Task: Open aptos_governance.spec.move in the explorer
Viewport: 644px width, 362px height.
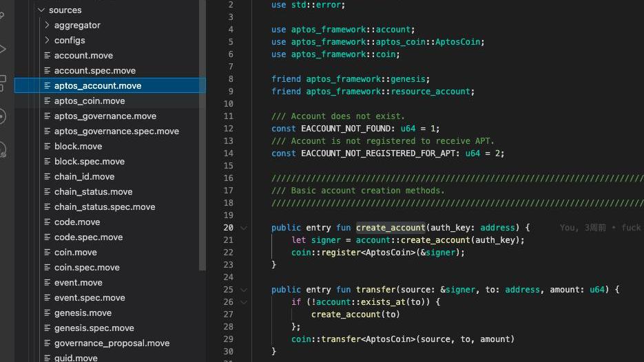Action: tap(116, 131)
